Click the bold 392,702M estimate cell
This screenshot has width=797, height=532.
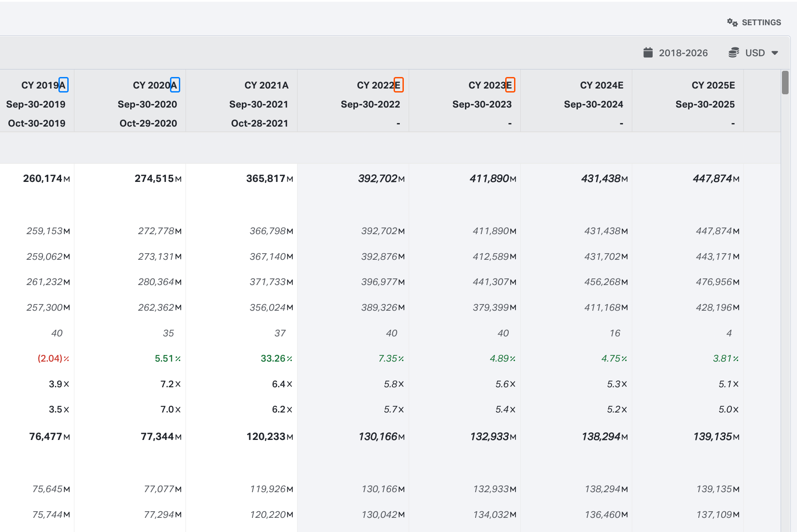[381, 179]
